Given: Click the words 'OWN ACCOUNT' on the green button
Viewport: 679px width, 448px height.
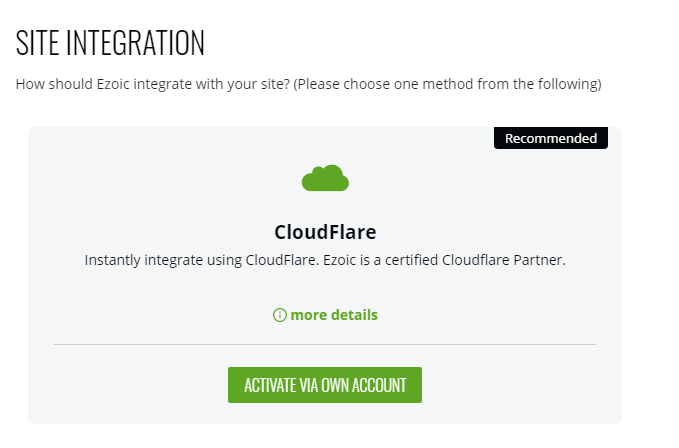Looking at the screenshot, I should pyautogui.click(x=364, y=386).
